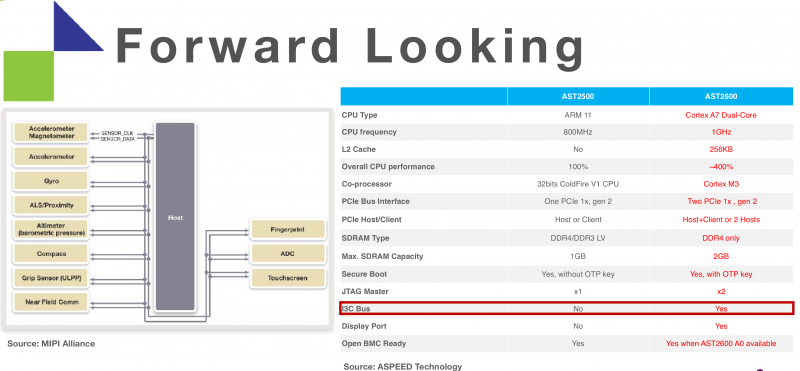This screenshot has height=371, width=800.
Task: Select the "256KB" cell
Action: tap(721, 150)
